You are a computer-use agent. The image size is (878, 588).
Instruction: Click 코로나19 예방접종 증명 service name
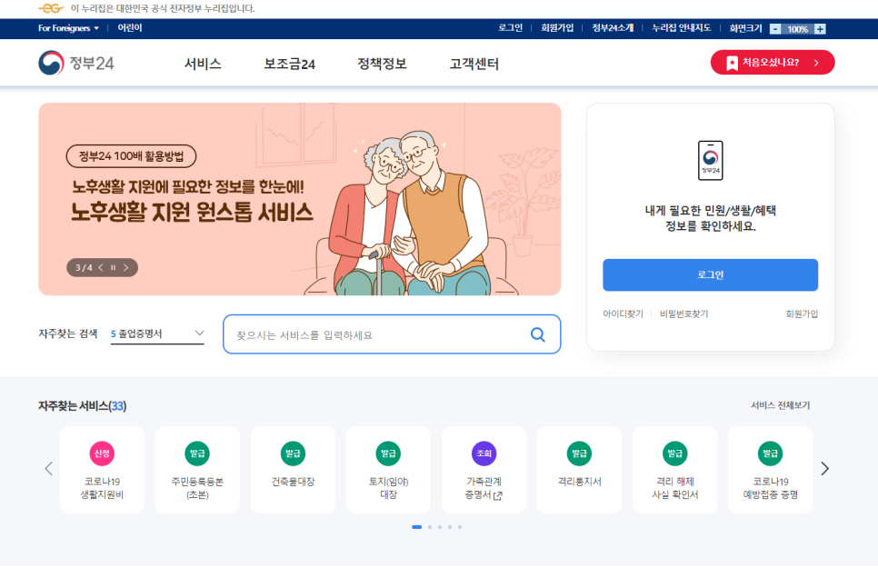(770, 488)
